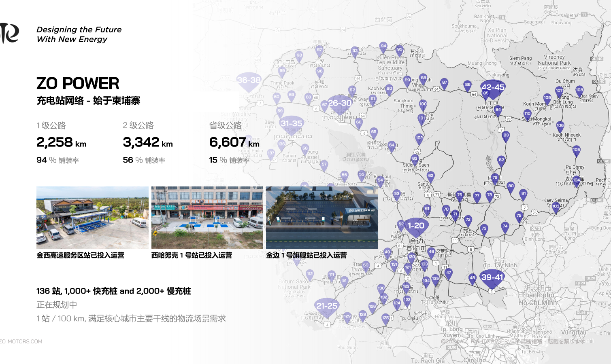Image resolution: width=611 pixels, height=364 pixels.
Task: Visit the ZO-MOTORS.COM link
Action: point(21,342)
